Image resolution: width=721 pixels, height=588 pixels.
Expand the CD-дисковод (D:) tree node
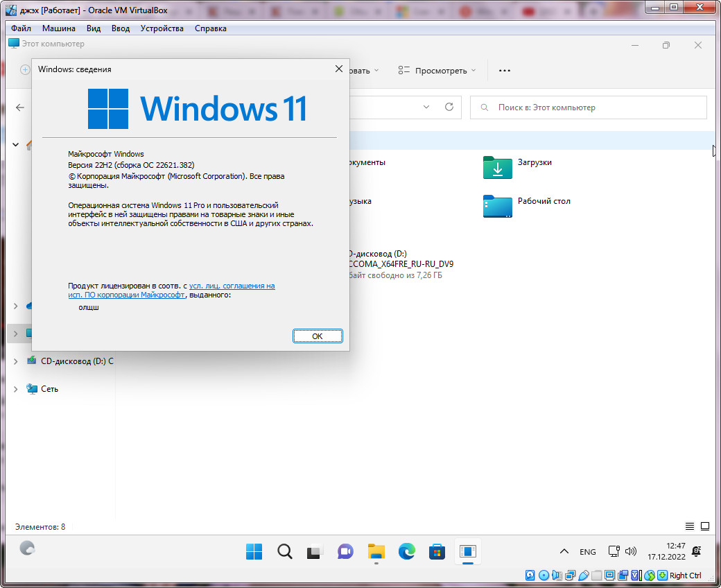tap(16, 361)
